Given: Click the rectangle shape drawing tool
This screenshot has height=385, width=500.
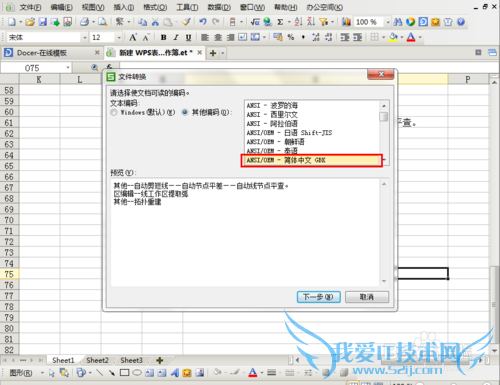Looking at the screenshot, I should 124,372.
